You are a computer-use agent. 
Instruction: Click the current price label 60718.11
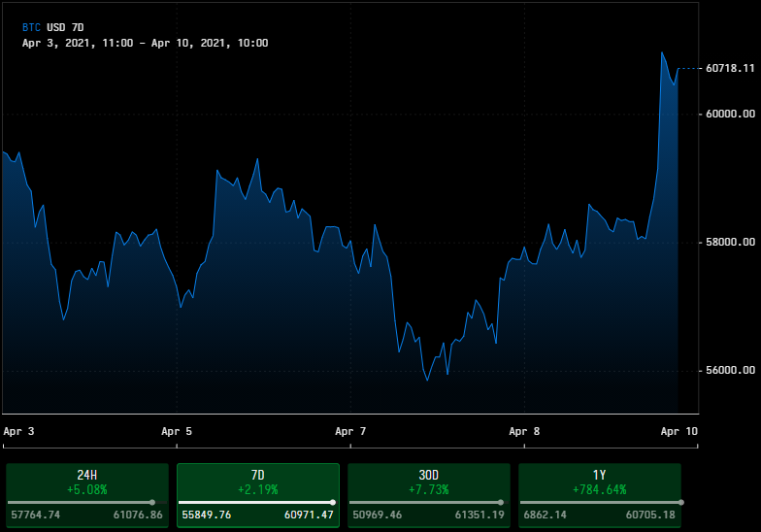coord(730,69)
